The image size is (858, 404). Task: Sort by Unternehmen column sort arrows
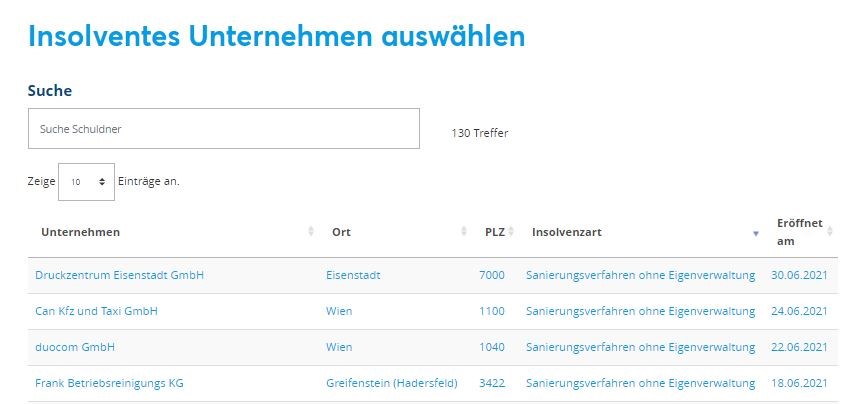click(310, 232)
